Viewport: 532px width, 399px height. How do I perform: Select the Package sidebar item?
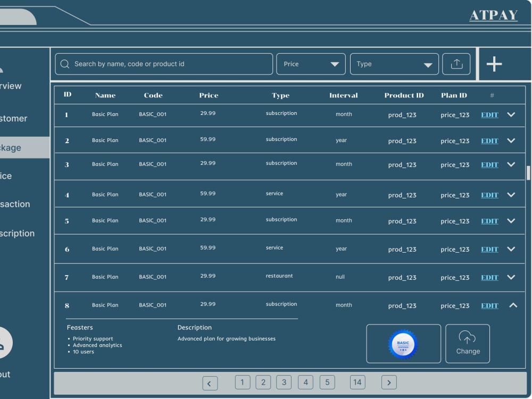pos(25,147)
